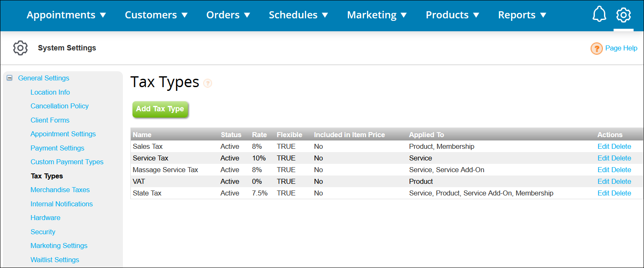Open Security settings in sidebar
This screenshot has width=644, height=268.
point(43,232)
